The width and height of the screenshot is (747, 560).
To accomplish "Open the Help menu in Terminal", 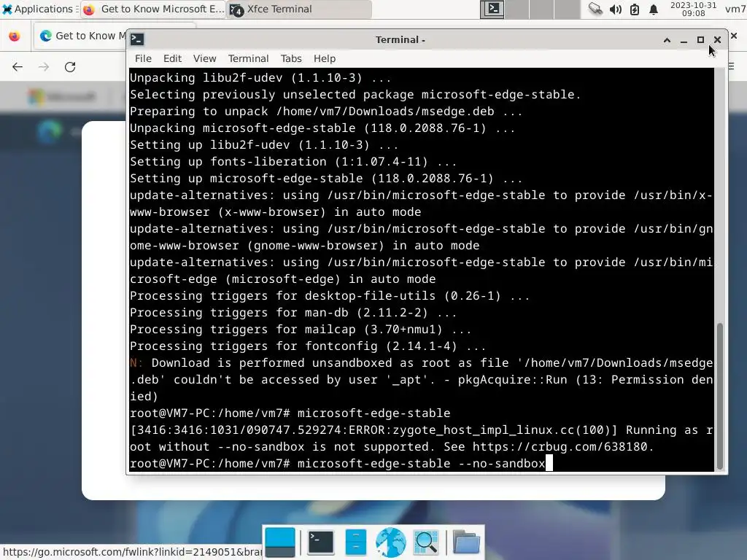I will [325, 58].
